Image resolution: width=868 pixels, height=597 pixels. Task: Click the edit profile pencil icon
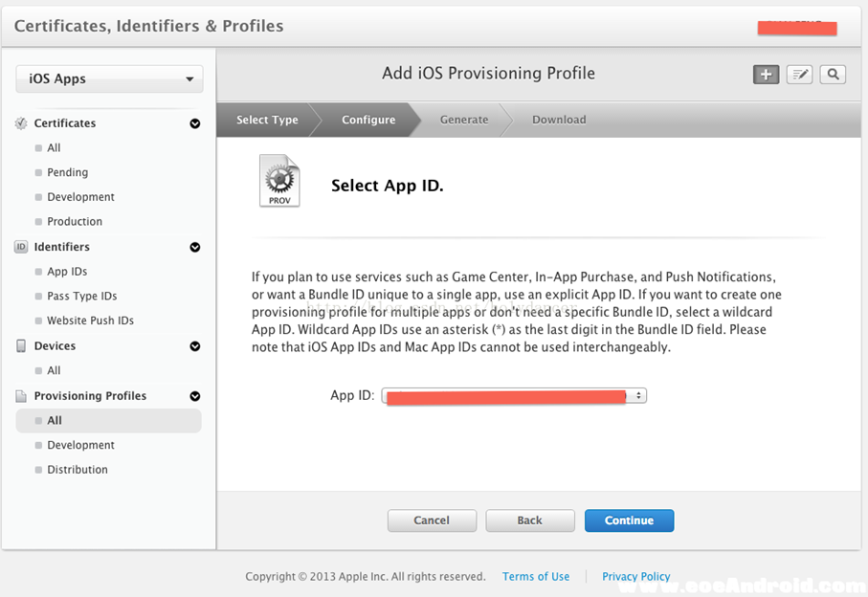[x=799, y=75]
